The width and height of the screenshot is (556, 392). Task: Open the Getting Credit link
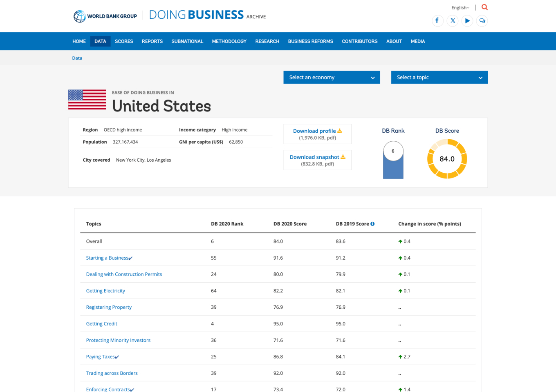coord(101,324)
